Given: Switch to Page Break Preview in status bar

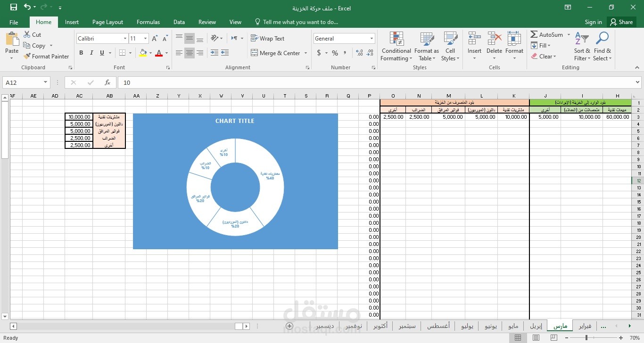Looking at the screenshot, I should tap(553, 338).
